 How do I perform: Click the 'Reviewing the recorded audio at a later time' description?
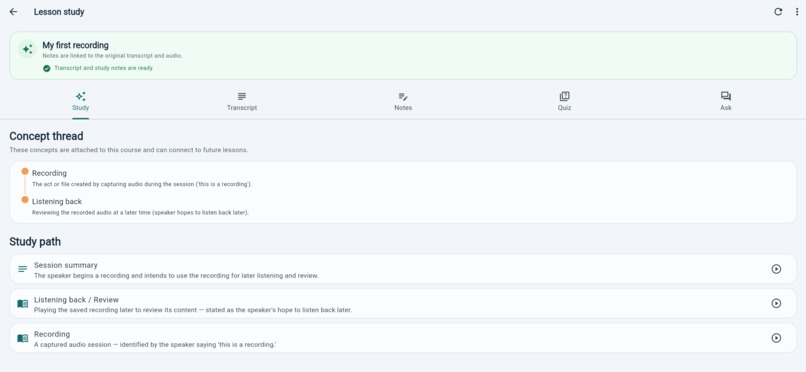[140, 212]
